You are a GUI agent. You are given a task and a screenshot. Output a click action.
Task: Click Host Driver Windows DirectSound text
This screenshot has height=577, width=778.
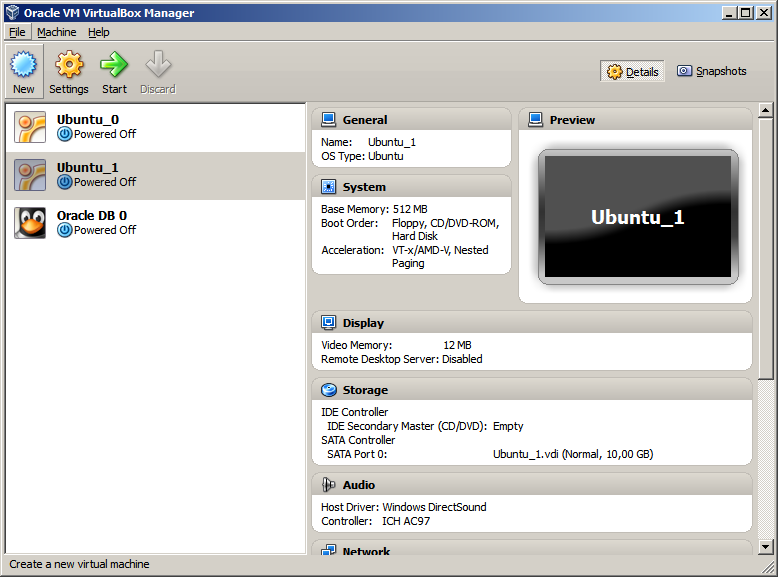tap(434, 507)
